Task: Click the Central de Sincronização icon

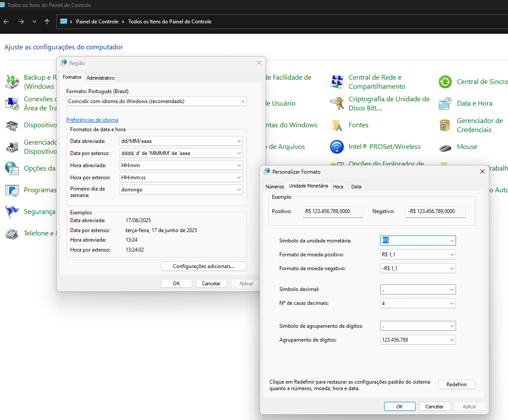Action: coord(445,82)
